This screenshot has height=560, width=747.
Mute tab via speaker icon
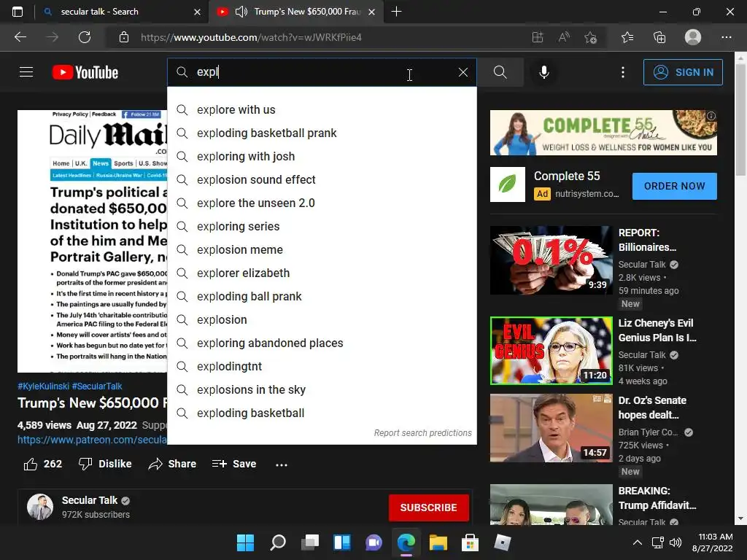[241, 12]
